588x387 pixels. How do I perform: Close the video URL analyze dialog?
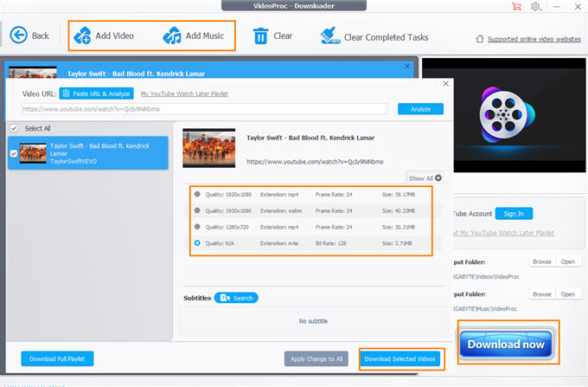click(445, 83)
